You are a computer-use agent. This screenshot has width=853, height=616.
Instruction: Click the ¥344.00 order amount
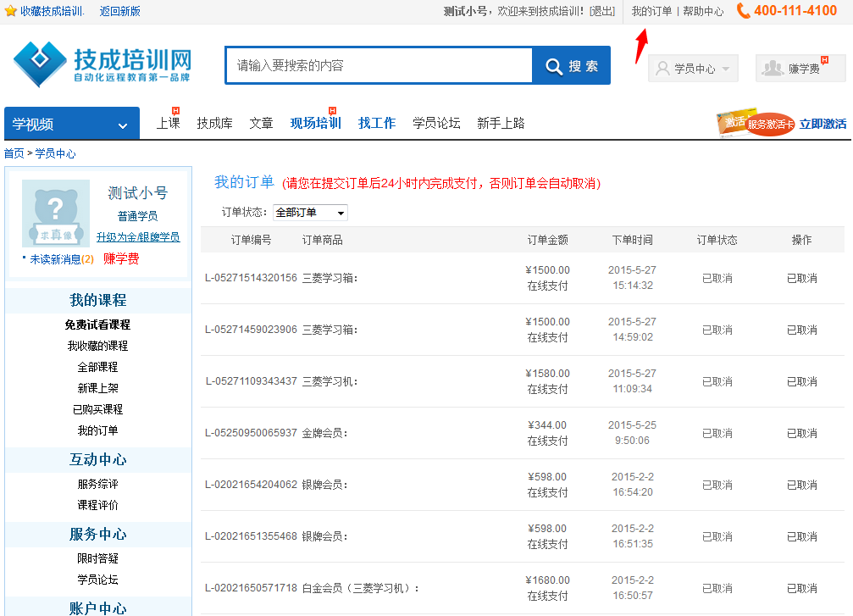[548, 425]
